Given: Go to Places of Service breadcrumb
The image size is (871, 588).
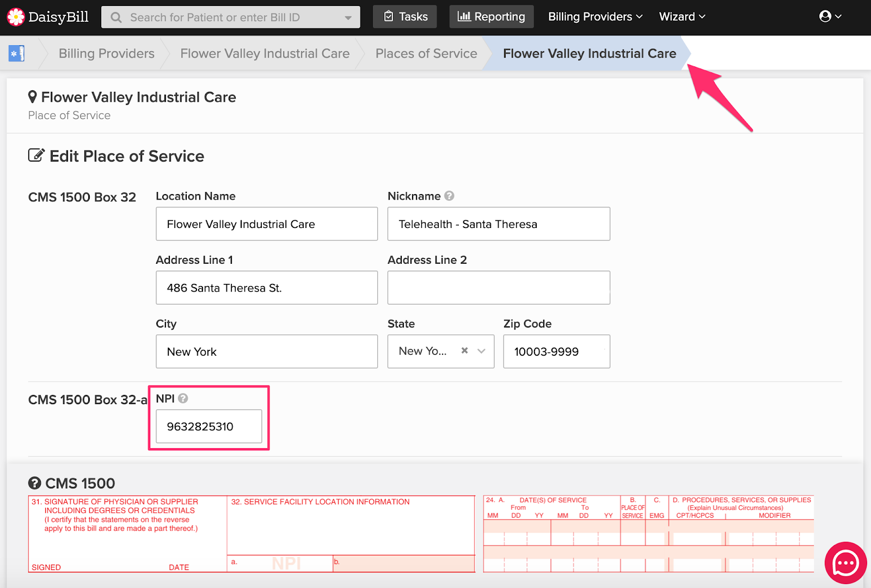Looking at the screenshot, I should click(426, 53).
